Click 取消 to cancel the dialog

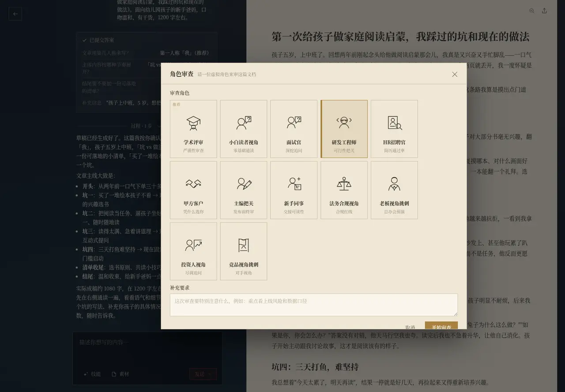pos(410,327)
